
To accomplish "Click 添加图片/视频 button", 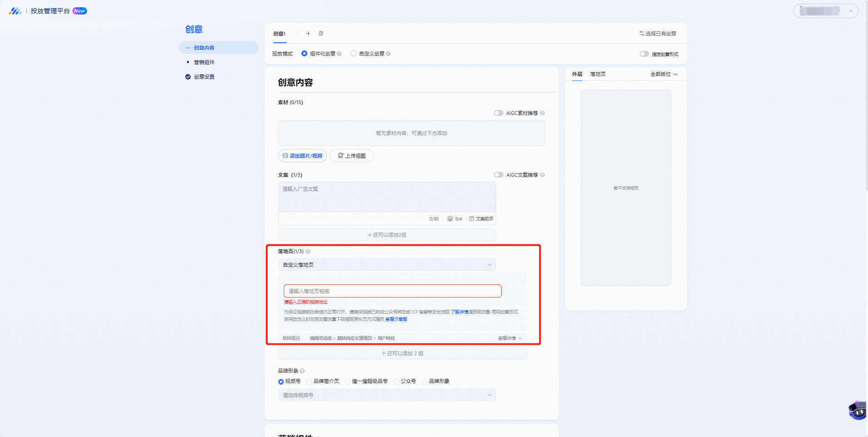I will pos(302,156).
